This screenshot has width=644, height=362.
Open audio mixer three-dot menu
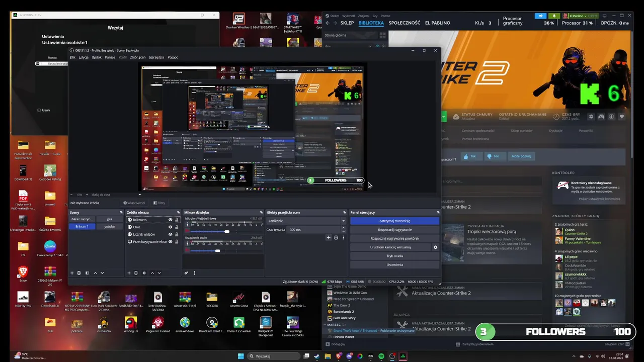(194, 273)
